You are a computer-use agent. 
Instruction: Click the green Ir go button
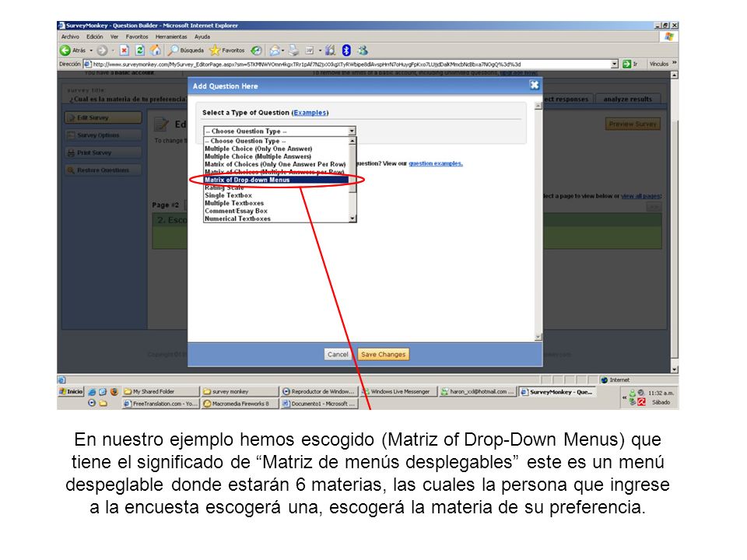point(630,64)
